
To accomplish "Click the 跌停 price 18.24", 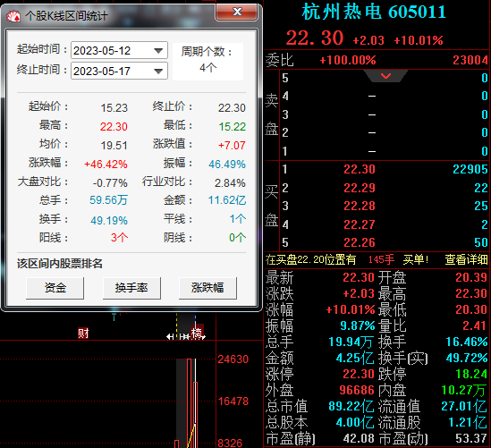I will (471, 374).
